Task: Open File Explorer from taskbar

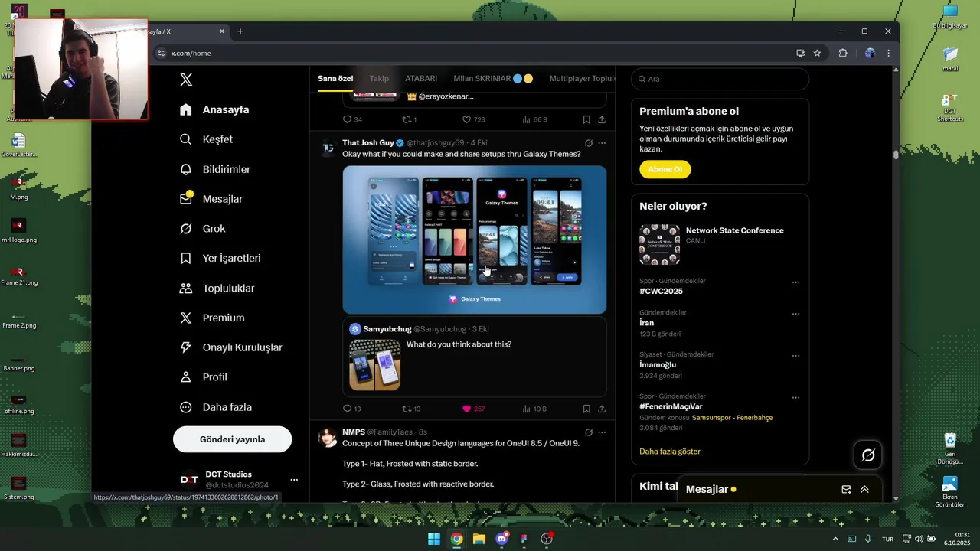Action: click(x=479, y=539)
